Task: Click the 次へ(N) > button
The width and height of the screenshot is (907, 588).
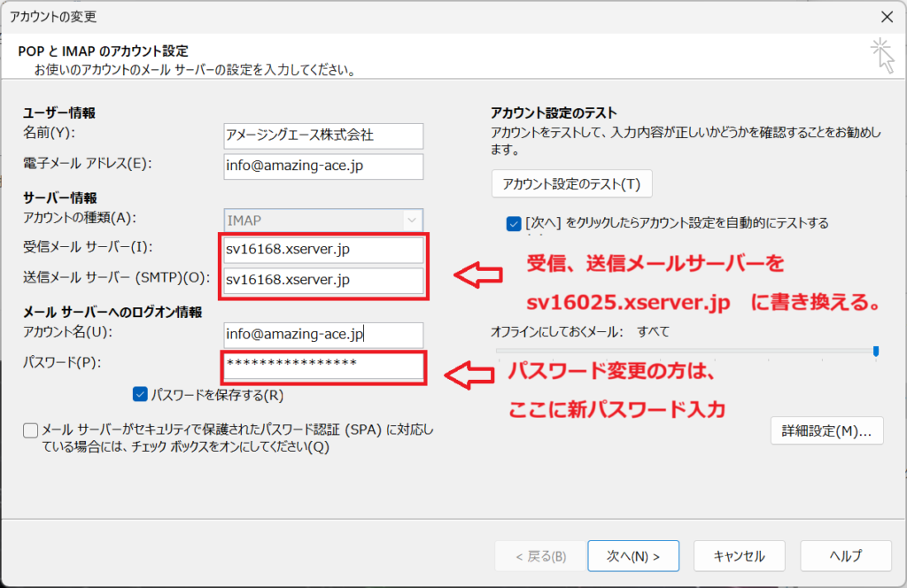Action: tap(633, 556)
